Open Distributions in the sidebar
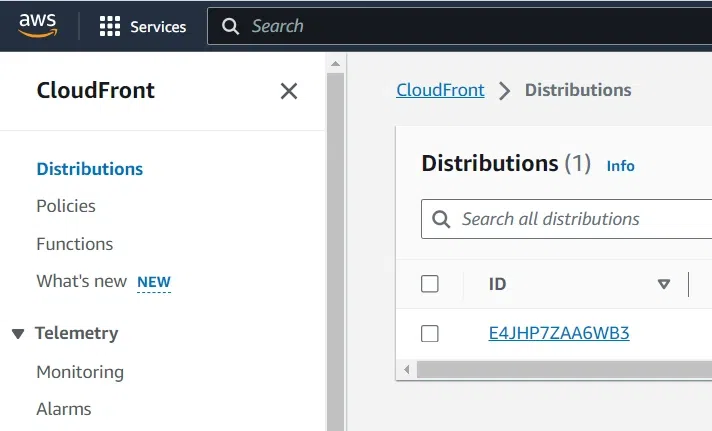712x431 pixels. coord(90,169)
